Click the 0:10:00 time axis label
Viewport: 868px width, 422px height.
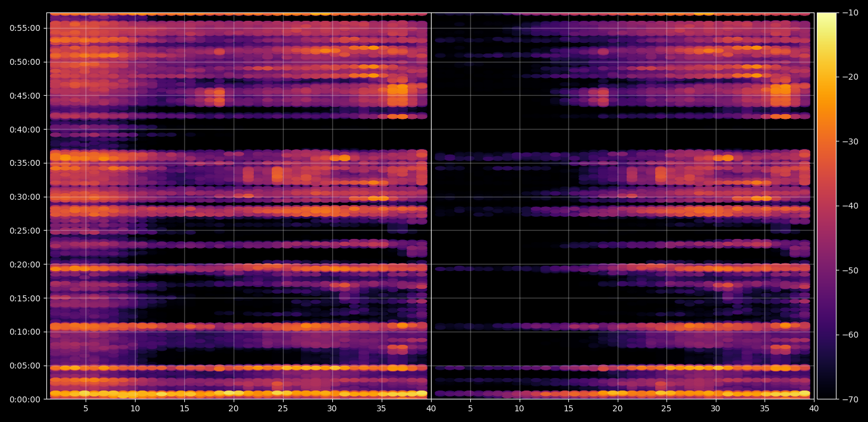tap(25, 332)
